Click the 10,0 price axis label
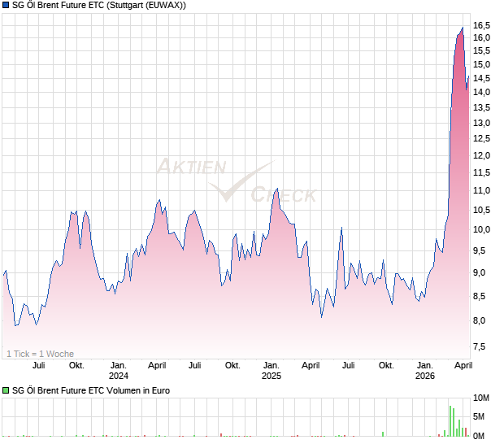This screenshot has width=504, height=444. (x=481, y=229)
